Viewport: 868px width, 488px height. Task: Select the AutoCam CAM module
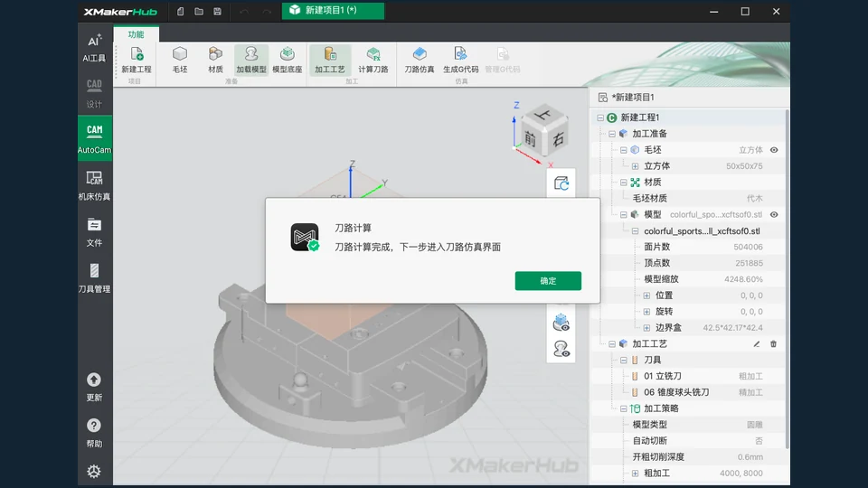pyautogui.click(x=95, y=137)
